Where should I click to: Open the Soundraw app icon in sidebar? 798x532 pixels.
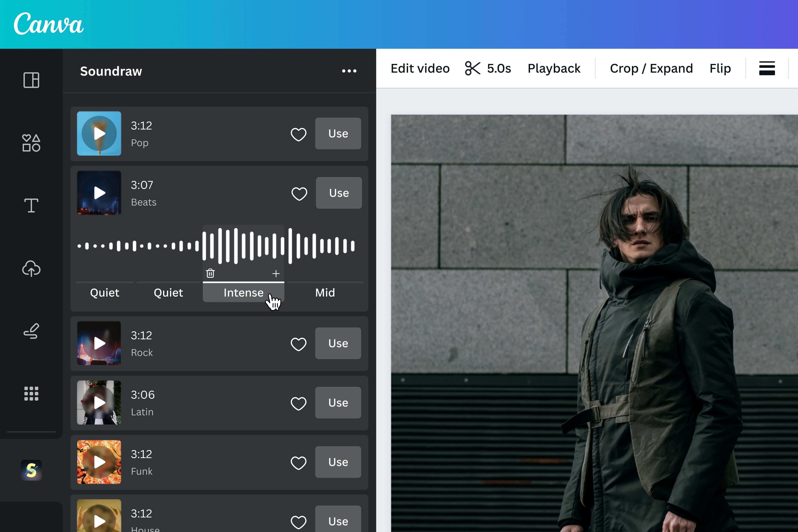tap(31, 470)
